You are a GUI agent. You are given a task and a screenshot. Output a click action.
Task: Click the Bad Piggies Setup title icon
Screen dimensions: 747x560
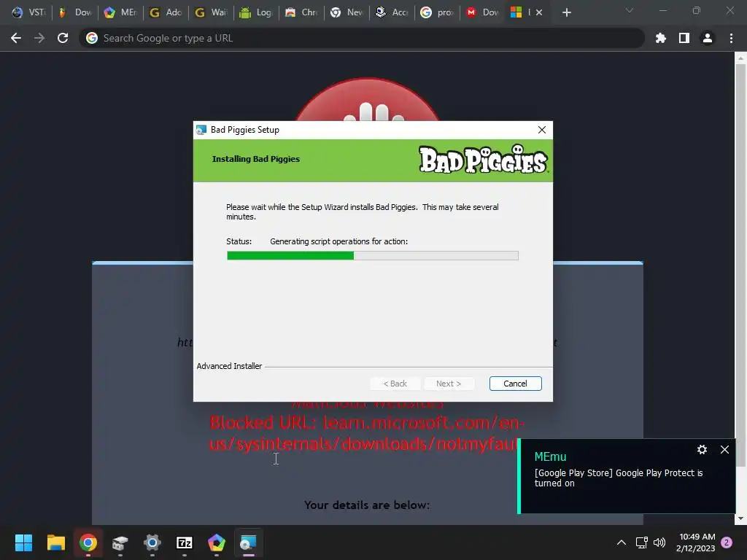tap(201, 130)
